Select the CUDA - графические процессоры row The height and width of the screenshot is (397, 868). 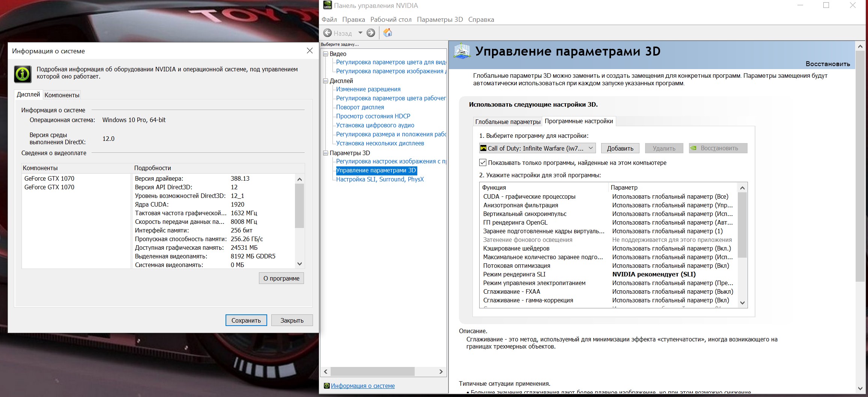(x=608, y=197)
